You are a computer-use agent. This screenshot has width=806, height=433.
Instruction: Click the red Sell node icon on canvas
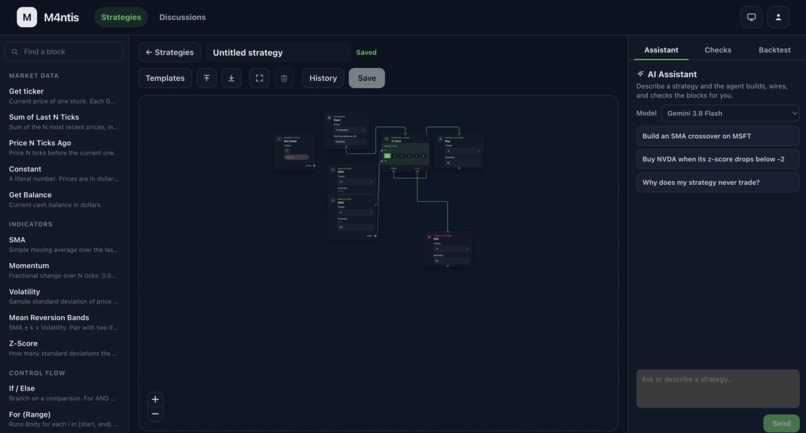[x=429, y=237]
